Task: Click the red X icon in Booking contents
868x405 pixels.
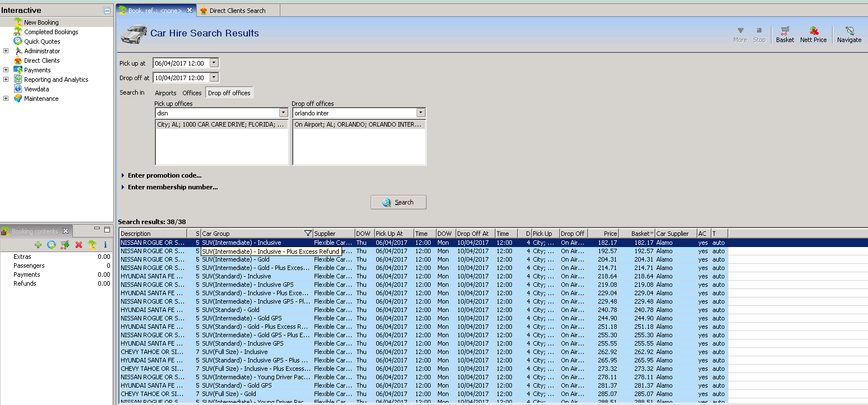Action: (x=79, y=245)
